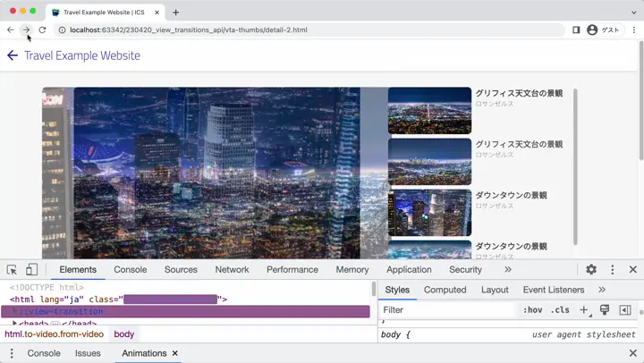Open the Performance panel
Viewport: 644px width, 363px height.
[x=292, y=270]
